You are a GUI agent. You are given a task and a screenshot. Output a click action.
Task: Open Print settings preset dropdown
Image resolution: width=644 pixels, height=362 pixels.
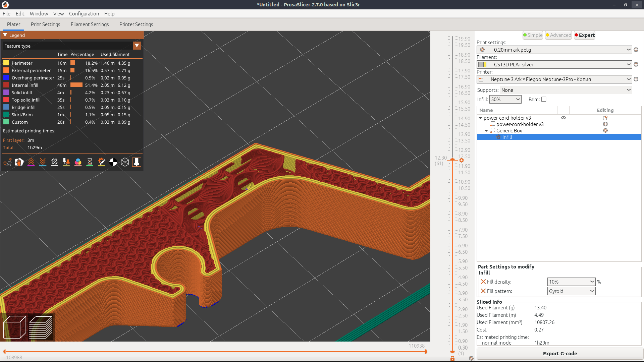554,50
